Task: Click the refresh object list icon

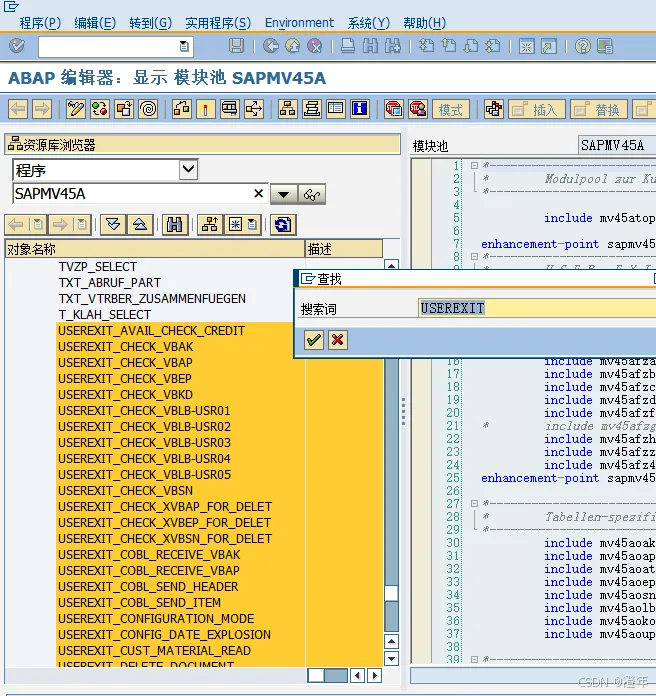Action: (x=283, y=225)
